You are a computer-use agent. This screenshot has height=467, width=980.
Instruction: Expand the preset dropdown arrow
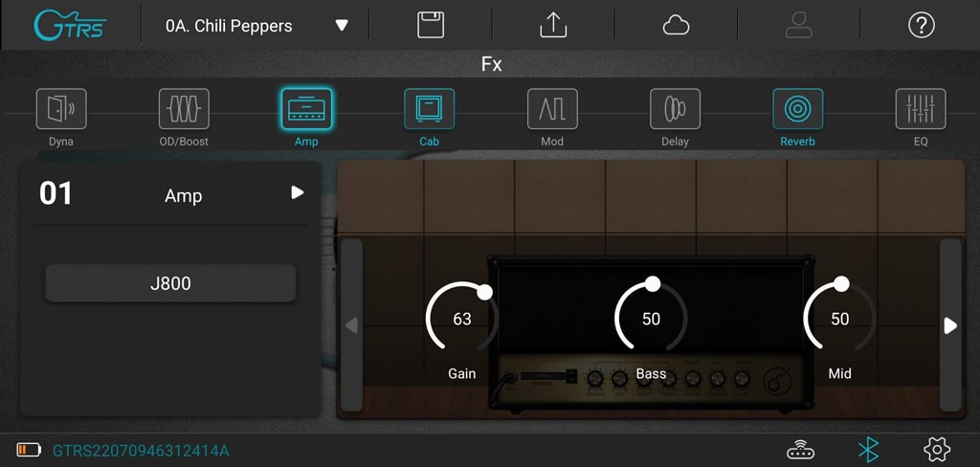click(x=342, y=26)
